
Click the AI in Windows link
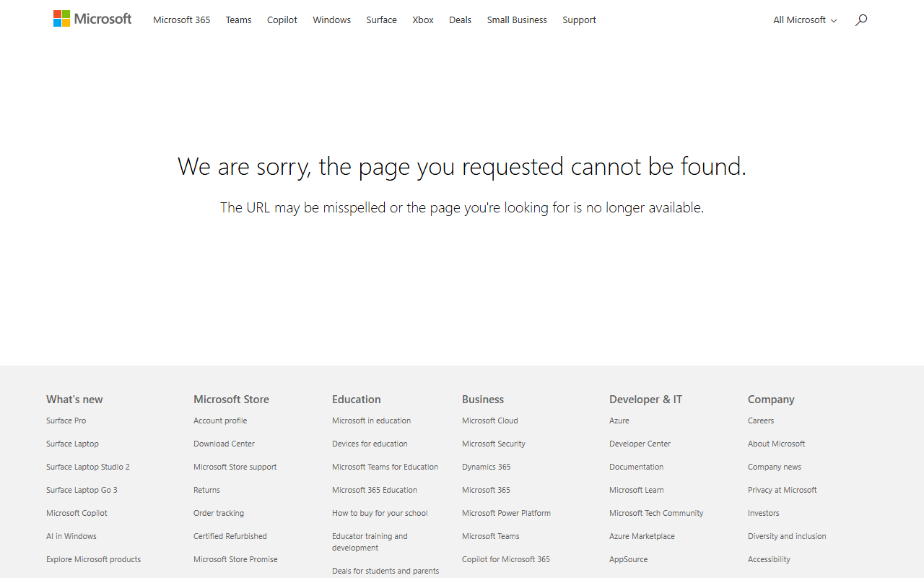point(71,536)
